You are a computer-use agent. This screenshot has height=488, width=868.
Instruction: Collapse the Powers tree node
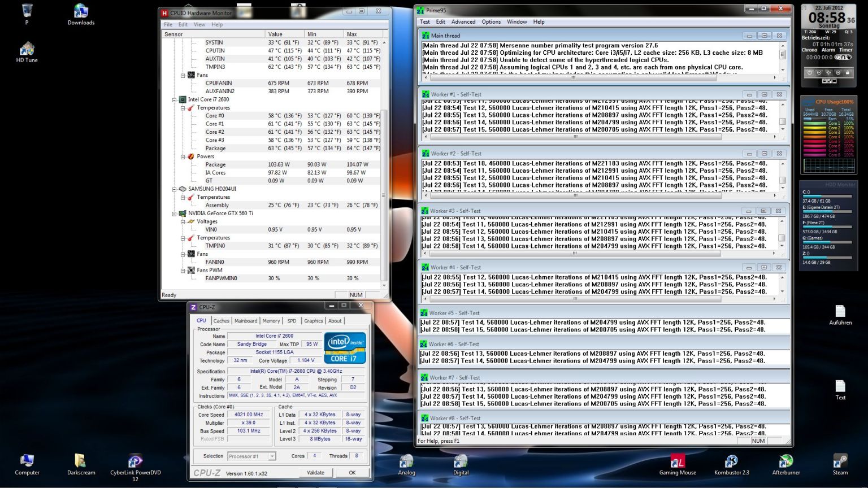[183, 156]
